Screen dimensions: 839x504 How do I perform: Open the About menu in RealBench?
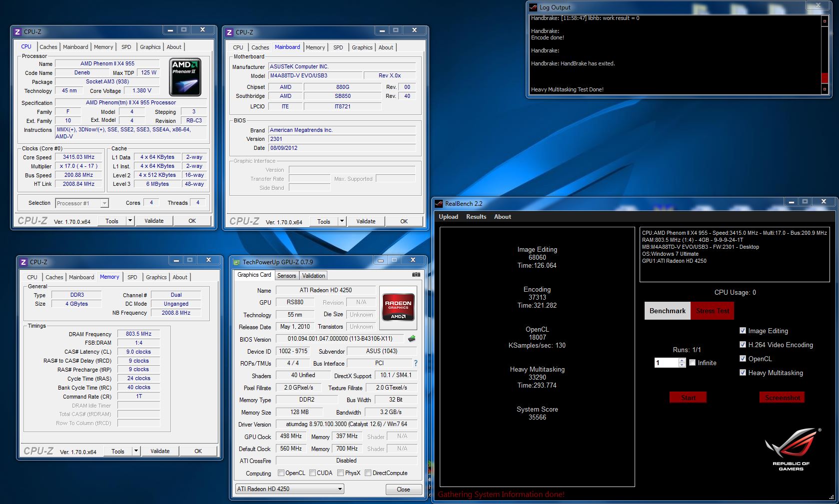pyautogui.click(x=503, y=217)
